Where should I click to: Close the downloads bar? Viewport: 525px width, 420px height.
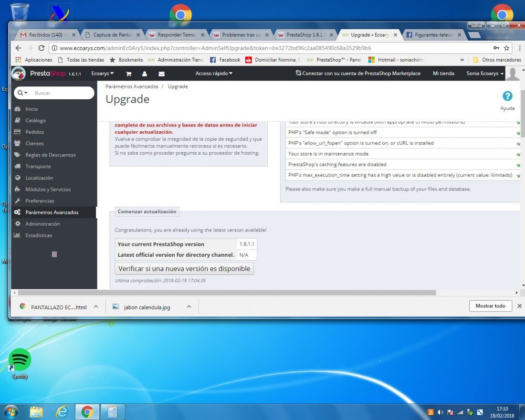point(519,306)
